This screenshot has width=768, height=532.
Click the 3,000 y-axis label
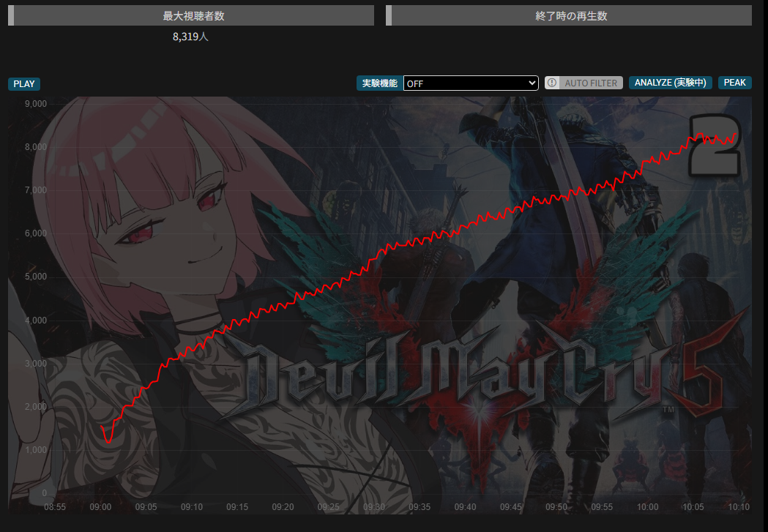tap(36, 363)
